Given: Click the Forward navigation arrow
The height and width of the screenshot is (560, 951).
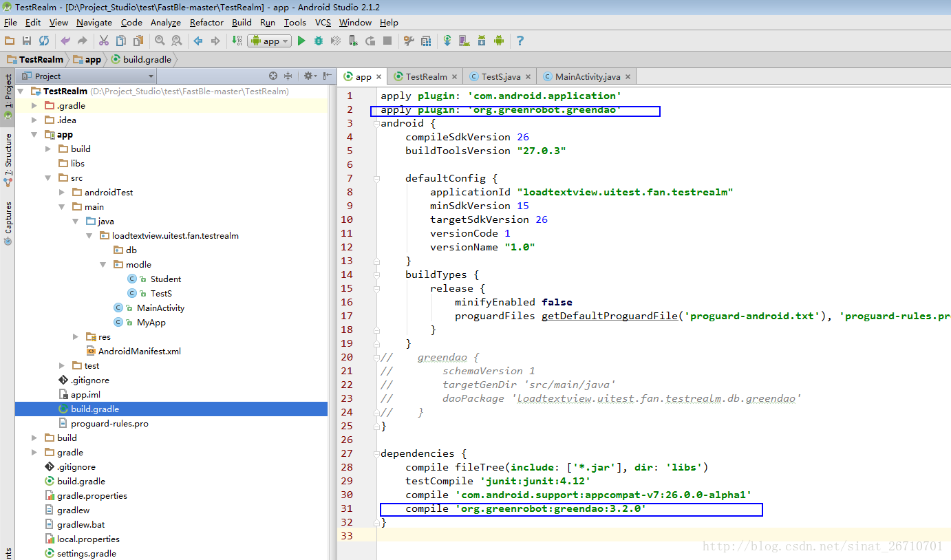Looking at the screenshot, I should coord(215,41).
